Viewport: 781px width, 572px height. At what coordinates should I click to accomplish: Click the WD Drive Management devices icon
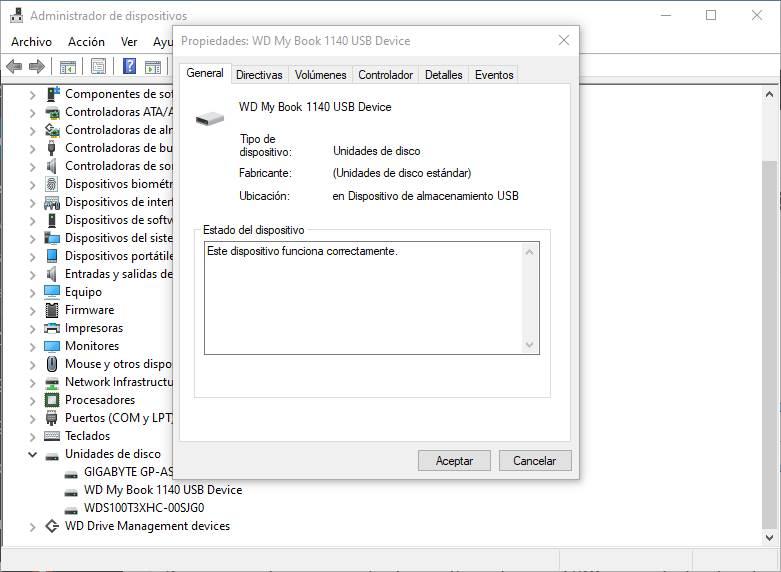(x=52, y=526)
